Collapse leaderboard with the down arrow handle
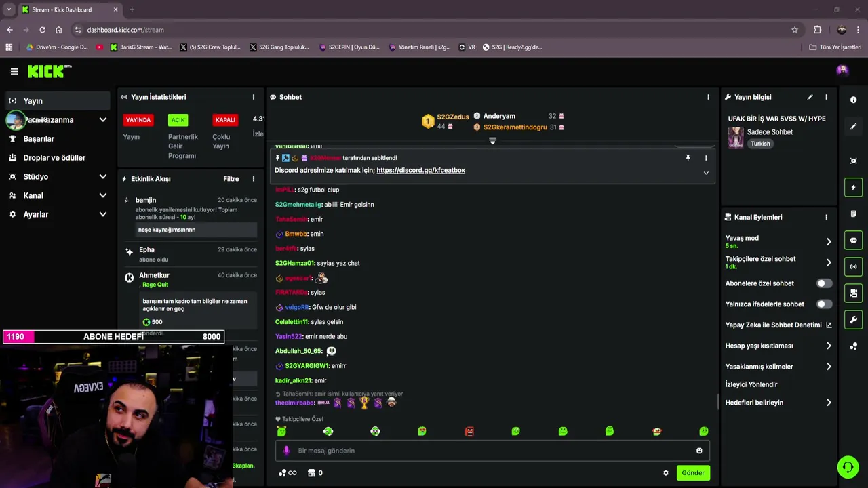The width and height of the screenshot is (868, 488). (x=493, y=141)
